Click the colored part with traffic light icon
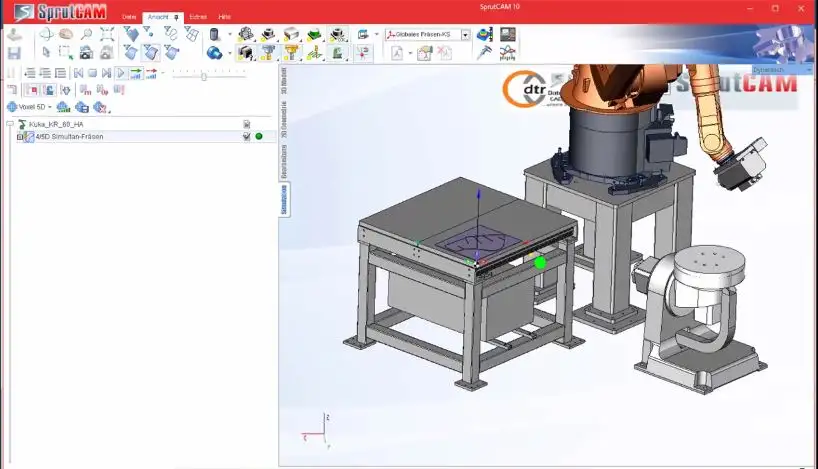This screenshot has width=818, height=469. 485,34
